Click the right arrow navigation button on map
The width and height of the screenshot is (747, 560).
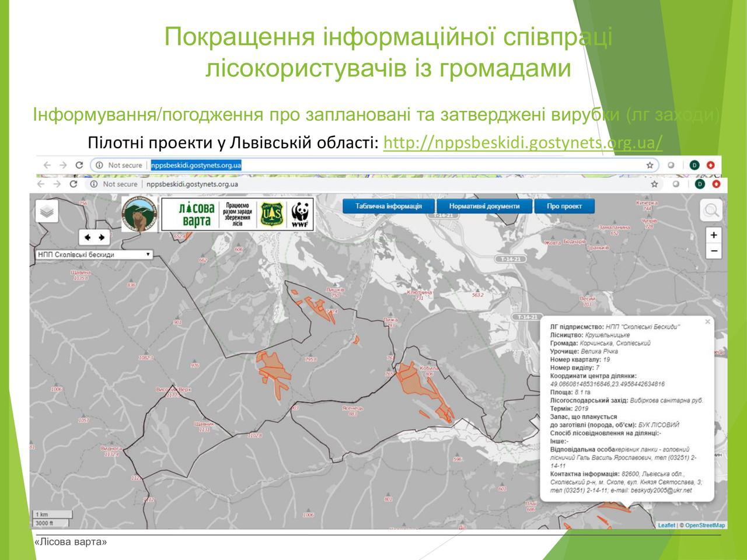(102, 237)
